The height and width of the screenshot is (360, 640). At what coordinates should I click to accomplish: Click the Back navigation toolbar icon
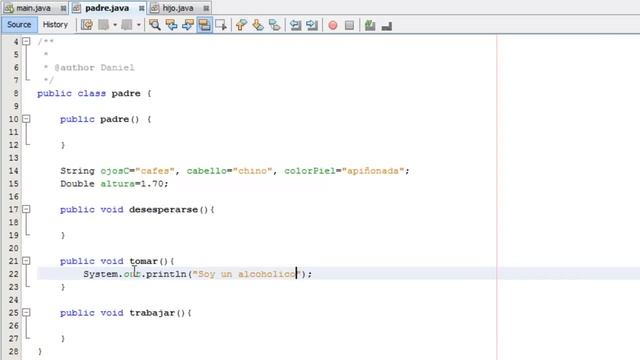[x=104, y=25]
